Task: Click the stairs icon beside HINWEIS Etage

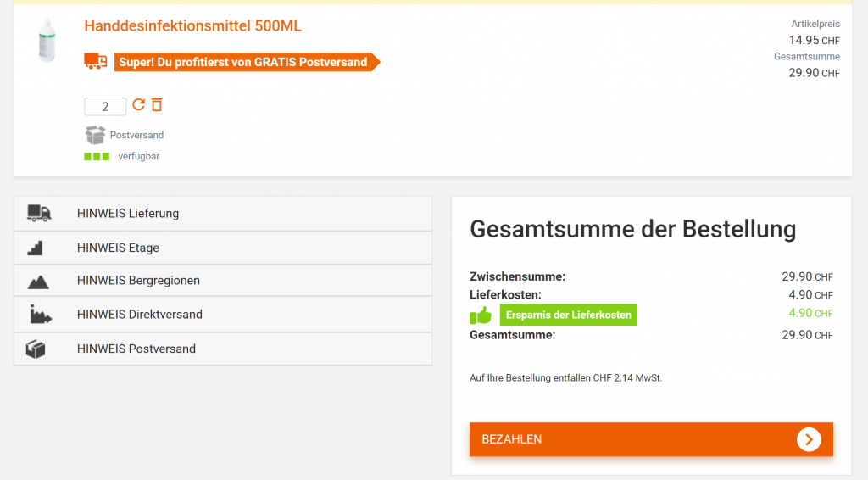Action: click(x=36, y=248)
